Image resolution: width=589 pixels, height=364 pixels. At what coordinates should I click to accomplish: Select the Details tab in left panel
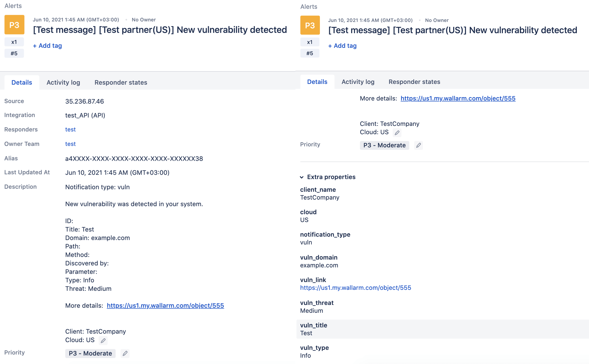click(22, 82)
